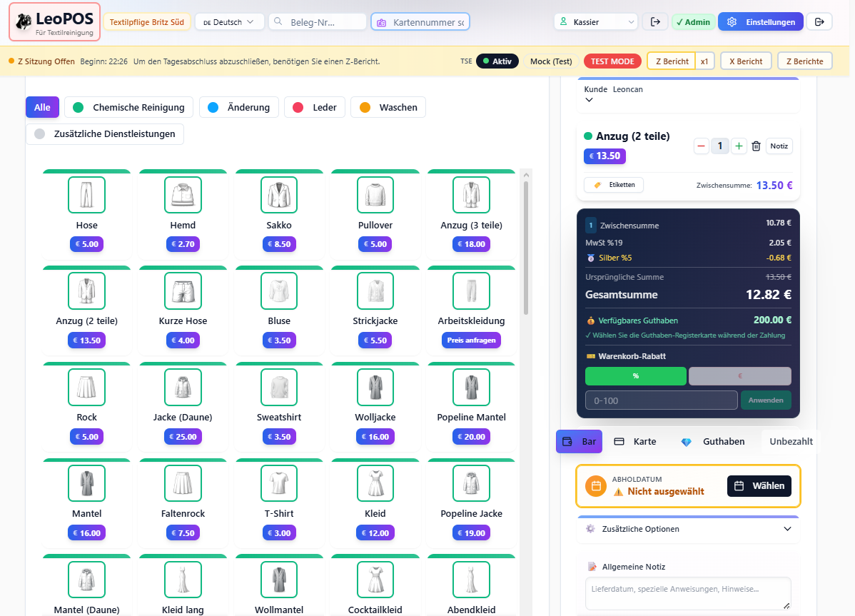The height and width of the screenshot is (616, 855).
Task: Toggle percent discount mode in Warenkorb-Rabatt
Action: (x=635, y=376)
